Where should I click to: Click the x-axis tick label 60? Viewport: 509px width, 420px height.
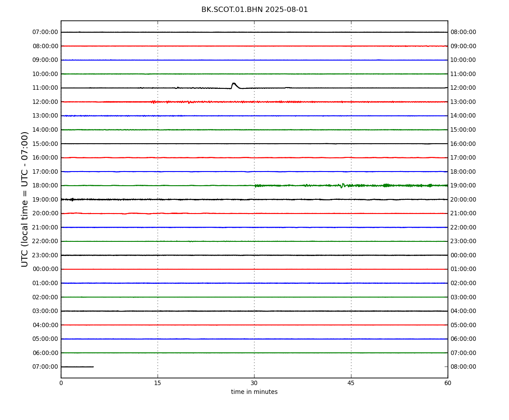[447, 383]
